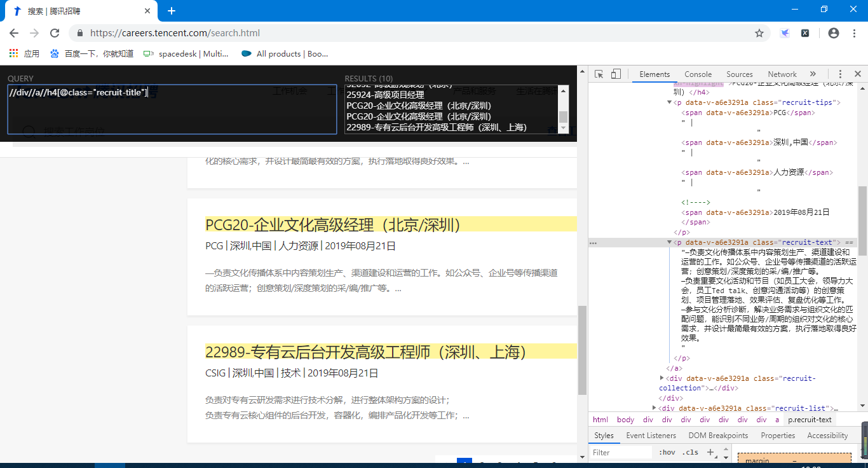Click the CSIG label on 22989 job card
Viewport: 868px width, 468px height.
tap(215, 373)
